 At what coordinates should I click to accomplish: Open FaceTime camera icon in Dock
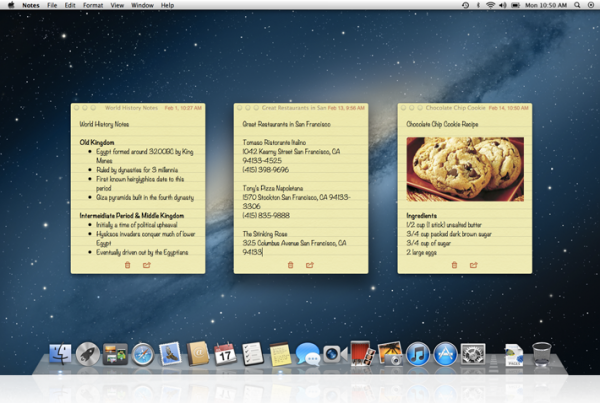pyautogui.click(x=335, y=354)
